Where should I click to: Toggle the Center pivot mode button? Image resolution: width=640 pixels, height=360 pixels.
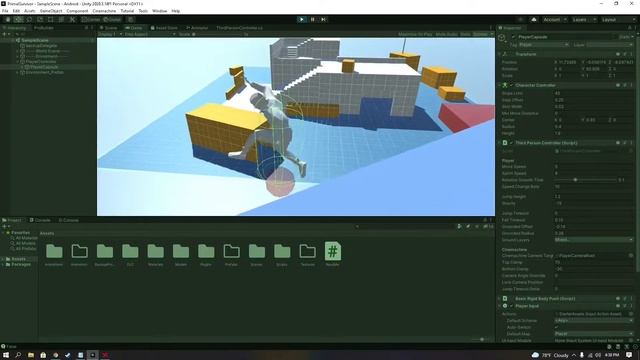(91, 19)
